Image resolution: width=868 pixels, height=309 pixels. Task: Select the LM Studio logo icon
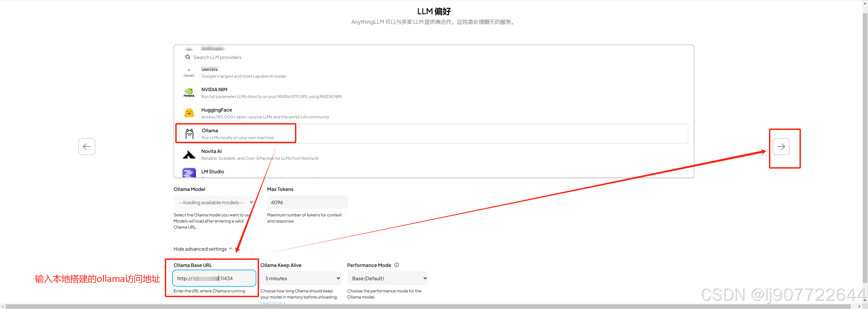pyautogui.click(x=189, y=173)
